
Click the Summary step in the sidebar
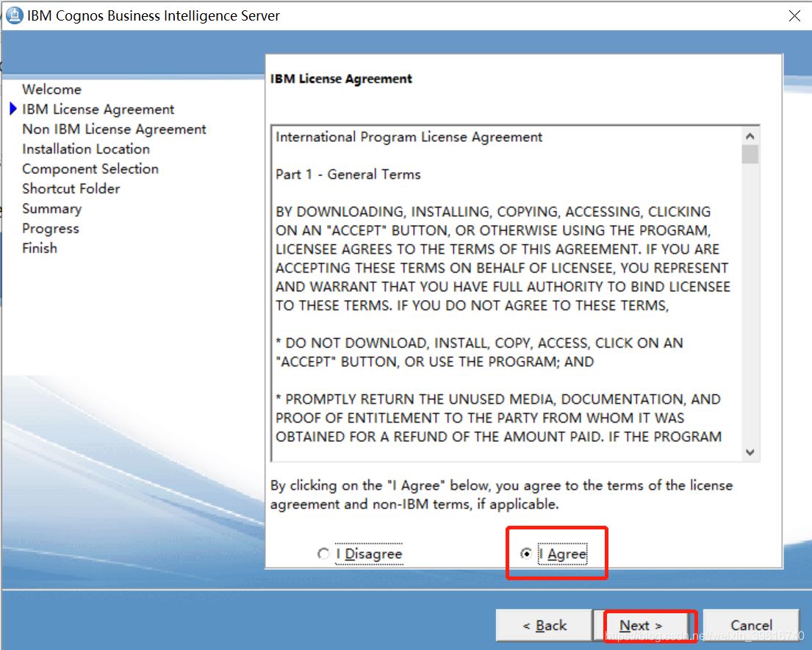click(x=51, y=209)
